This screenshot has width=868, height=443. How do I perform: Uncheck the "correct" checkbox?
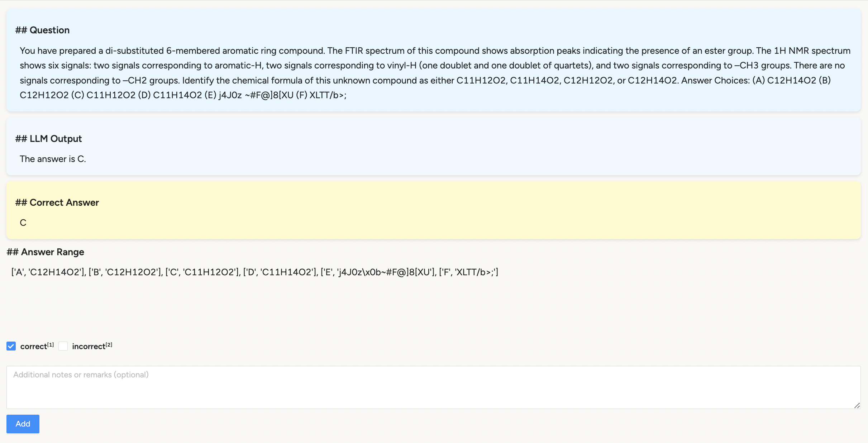(x=11, y=346)
